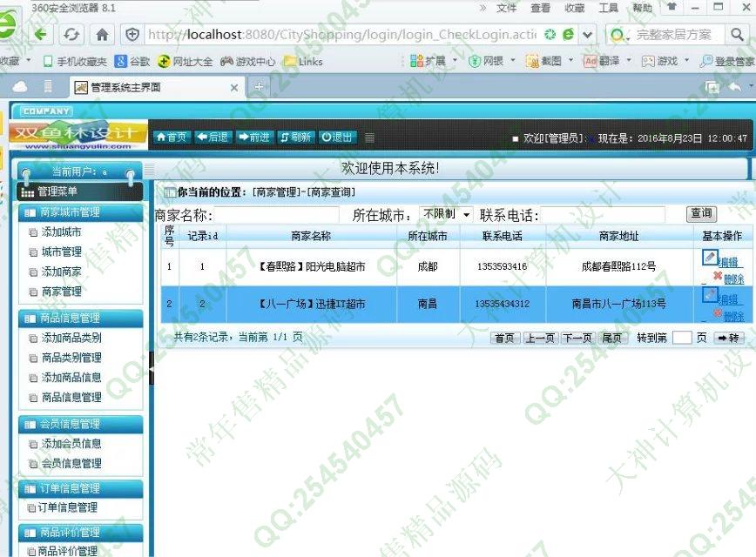Open 城市管理 in sidebar
Viewport: 756px width, 557px height.
click(x=61, y=252)
